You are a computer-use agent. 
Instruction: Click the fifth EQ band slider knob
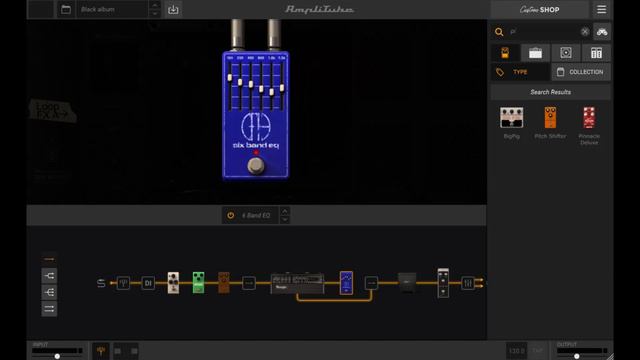(272, 92)
